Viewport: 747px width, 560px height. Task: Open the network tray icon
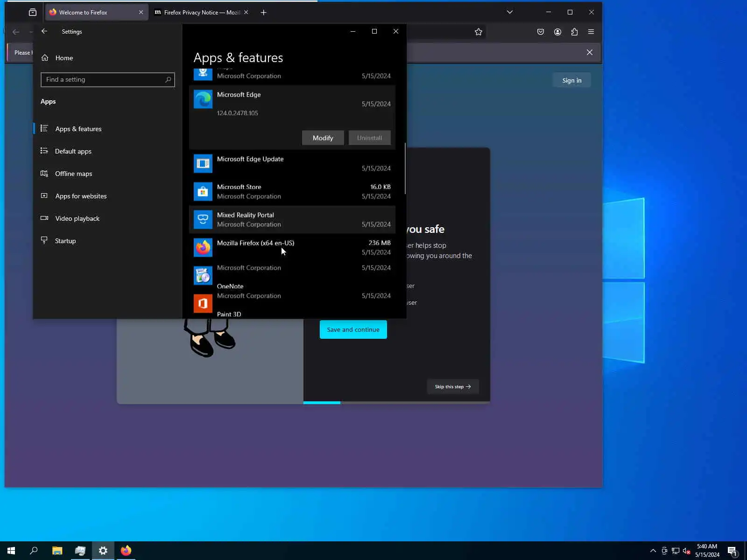[676, 551]
